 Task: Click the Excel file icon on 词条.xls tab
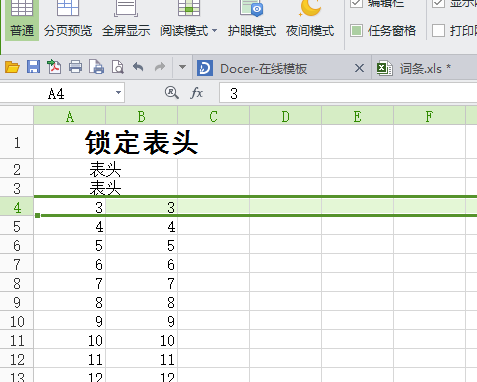384,68
